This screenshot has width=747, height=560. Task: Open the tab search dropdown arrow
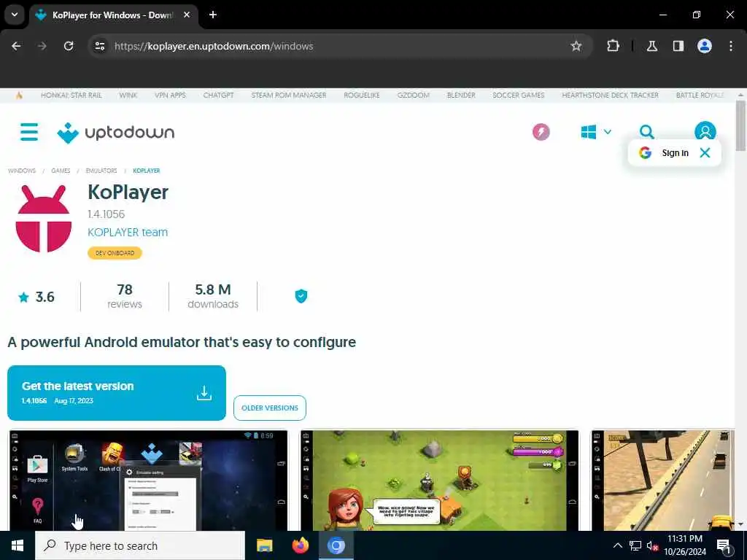[x=15, y=15]
